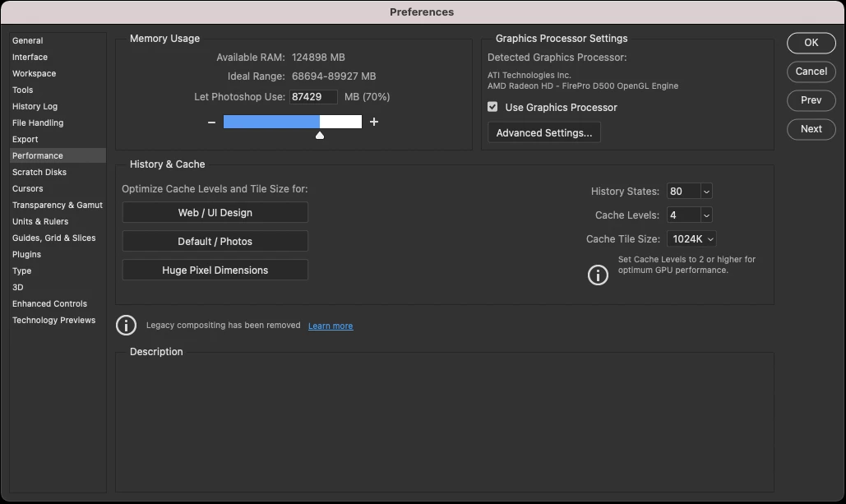Image resolution: width=846 pixels, height=504 pixels.
Task: Click the OK button
Action: pyautogui.click(x=811, y=44)
